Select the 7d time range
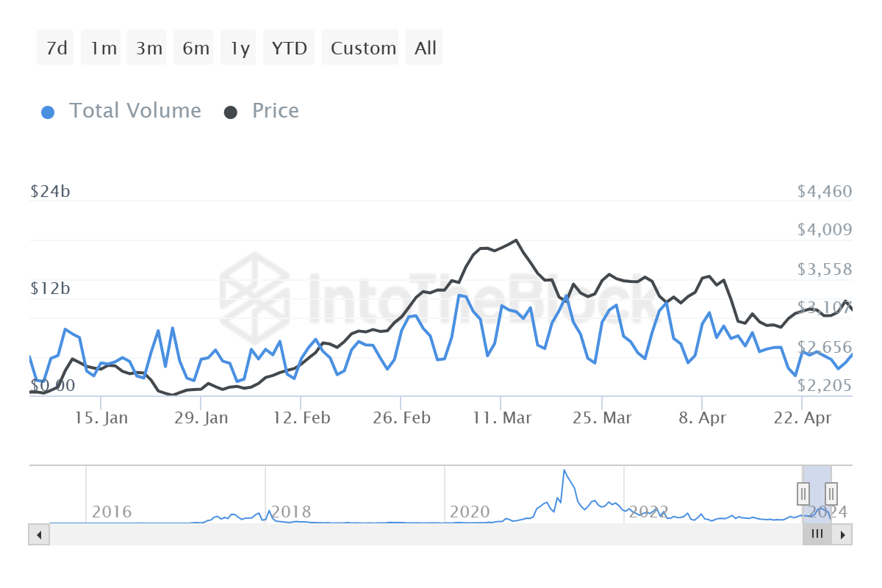The image size is (882, 588). (x=56, y=49)
